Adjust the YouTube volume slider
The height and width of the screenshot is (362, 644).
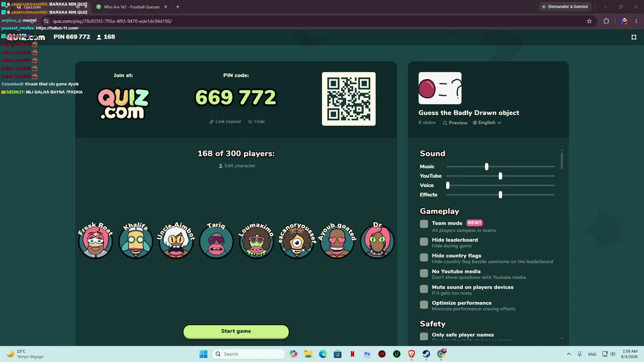click(500, 176)
